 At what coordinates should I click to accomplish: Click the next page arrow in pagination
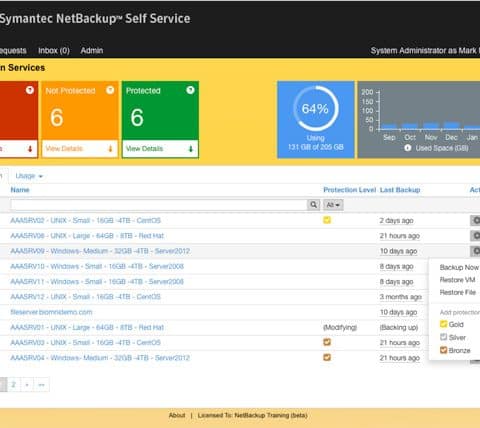(x=27, y=385)
